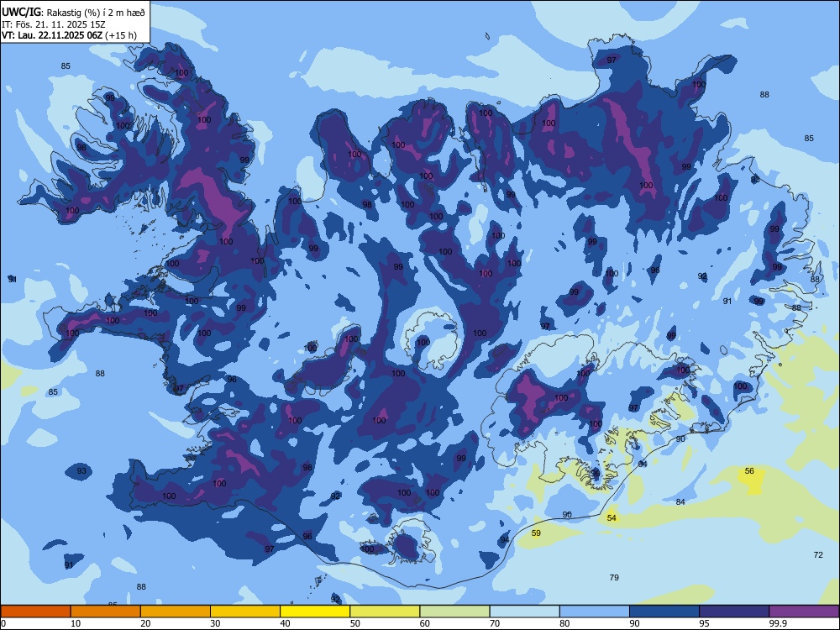Click the humidity value '79' over the sea
Screen dimensions: 840x630
[615, 578]
